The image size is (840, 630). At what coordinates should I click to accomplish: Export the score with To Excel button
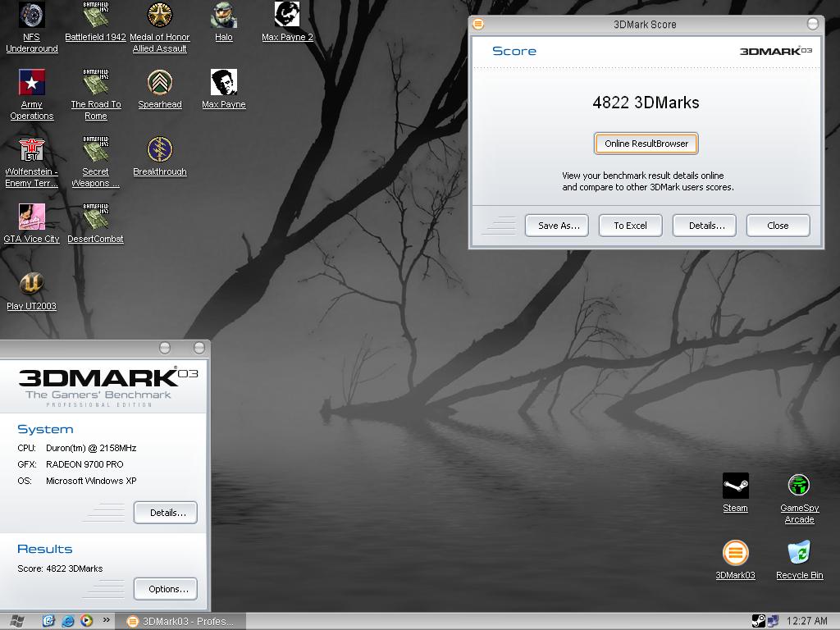pos(630,226)
